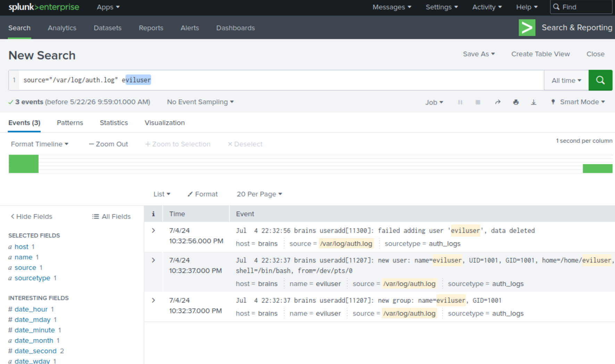Open the List display dropdown
The width and height of the screenshot is (615, 364).
(162, 194)
